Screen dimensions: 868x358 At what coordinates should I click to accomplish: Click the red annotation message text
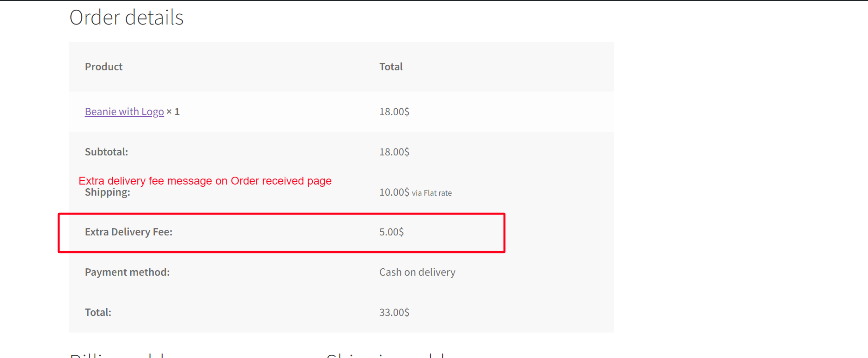[x=205, y=181]
